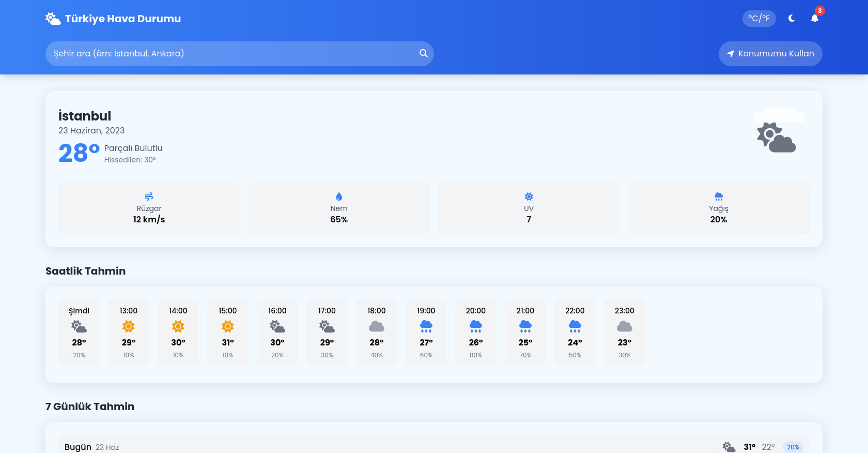Switch temperature units with °C/°F toggle

759,19
